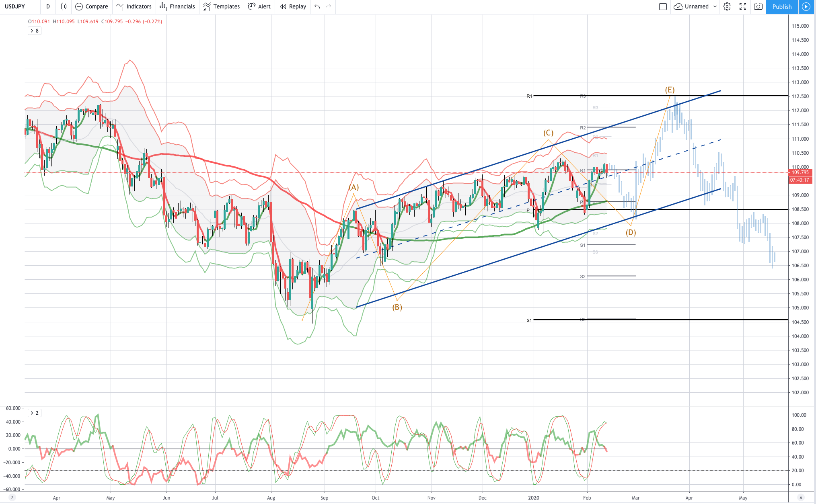Undo the last chart action
The height and width of the screenshot is (504, 816).
(x=317, y=6)
